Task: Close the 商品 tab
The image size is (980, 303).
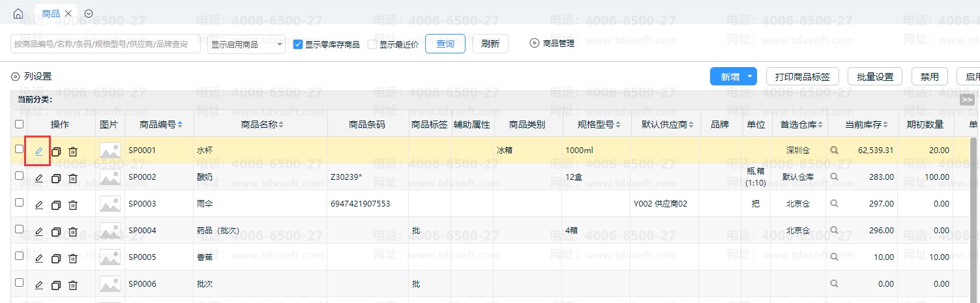Action: point(68,14)
